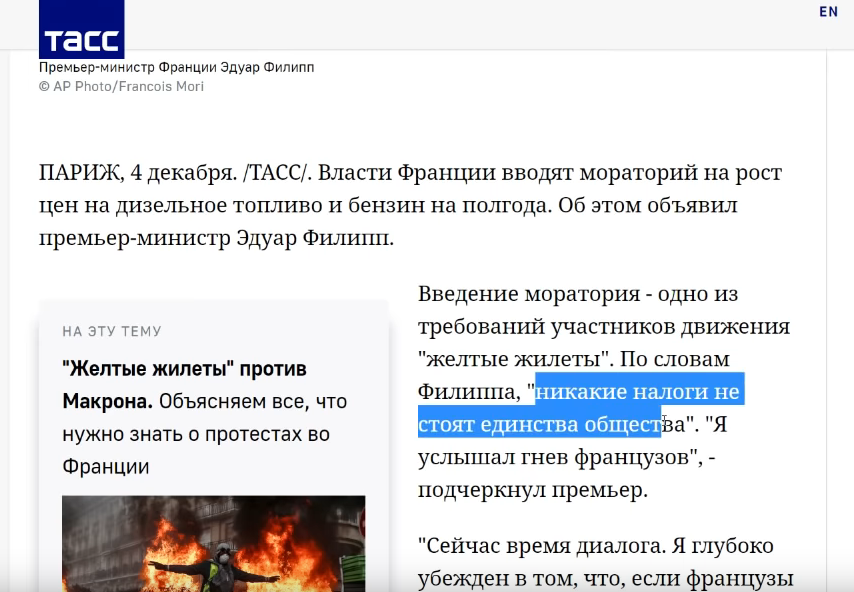The image size is (854, 592).
Task: Click the burning street protest thumbnail
Action: (x=213, y=543)
